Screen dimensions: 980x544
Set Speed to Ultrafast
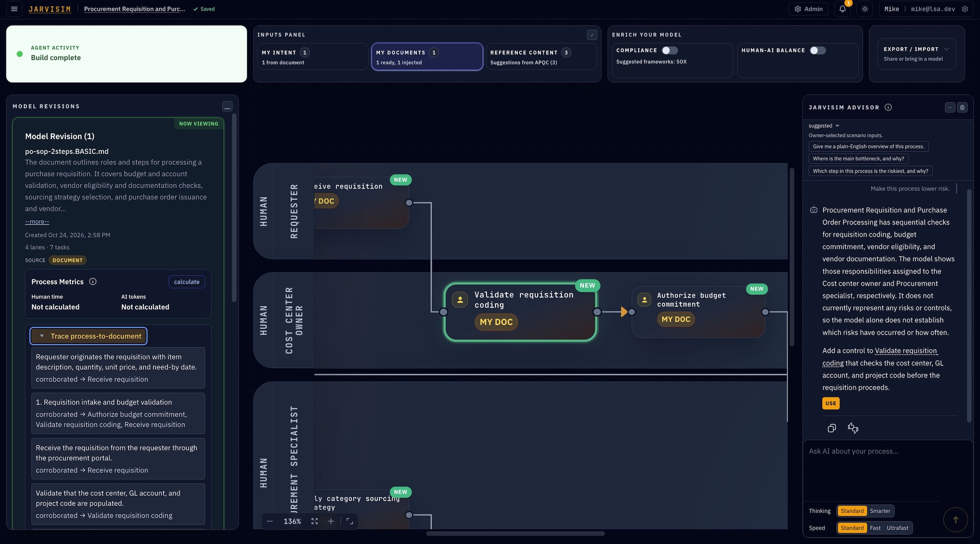898,528
